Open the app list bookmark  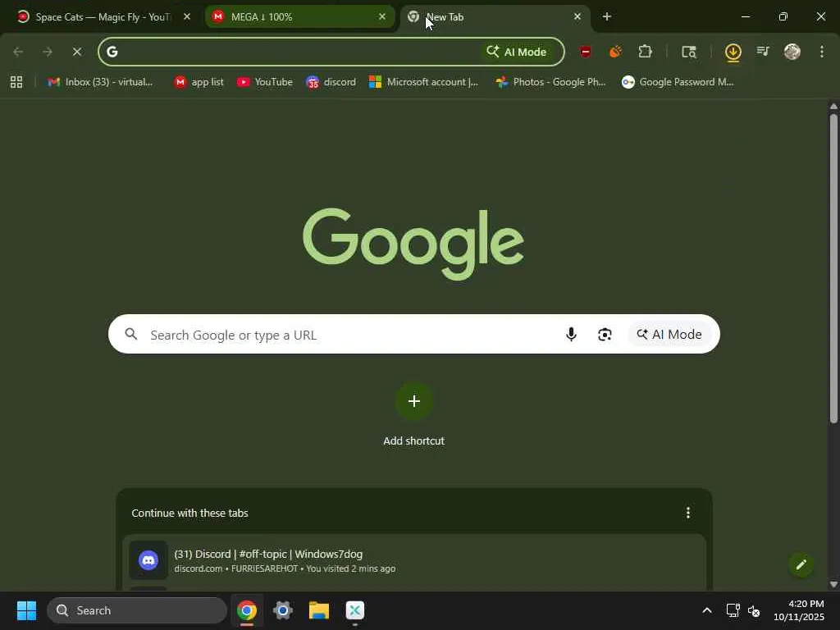click(x=199, y=82)
